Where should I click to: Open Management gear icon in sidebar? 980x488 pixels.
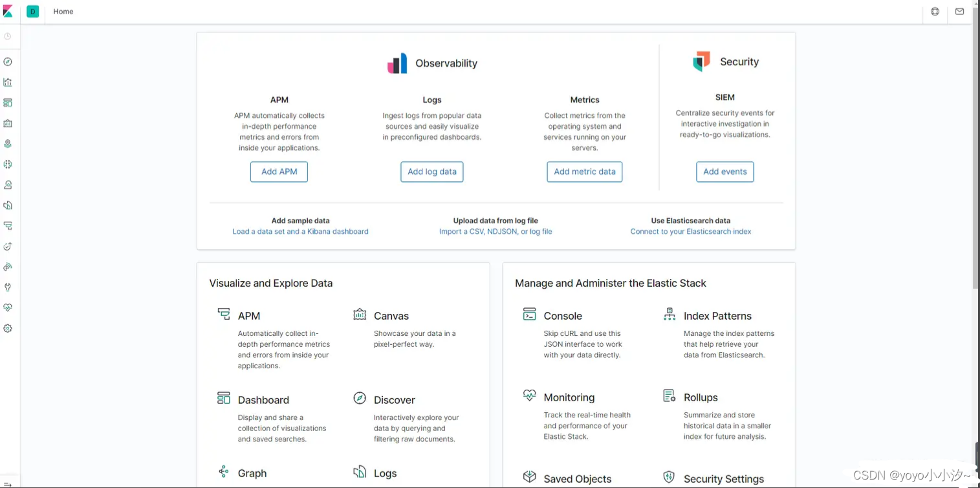8,328
